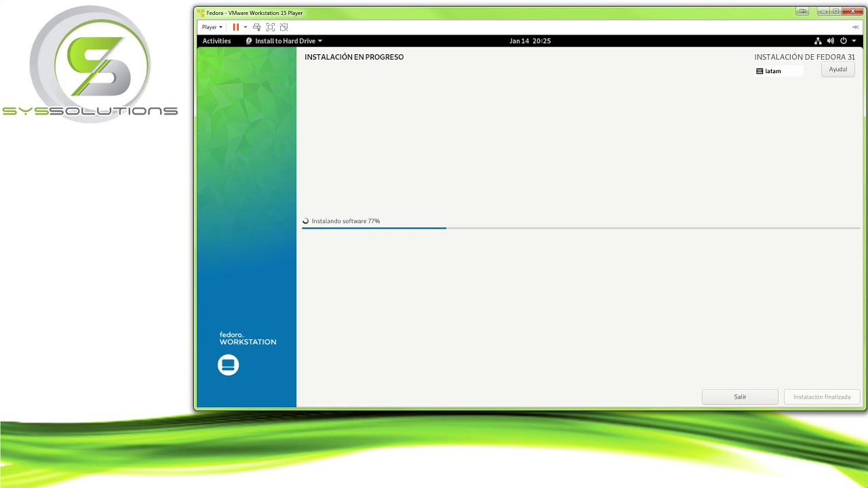Click the installation progress bar

[x=581, y=228]
